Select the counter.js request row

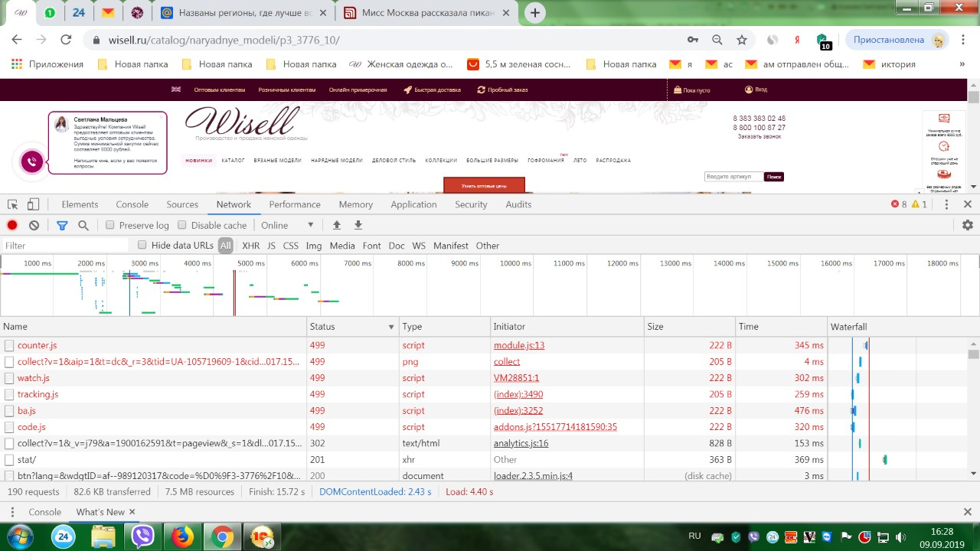(413, 345)
